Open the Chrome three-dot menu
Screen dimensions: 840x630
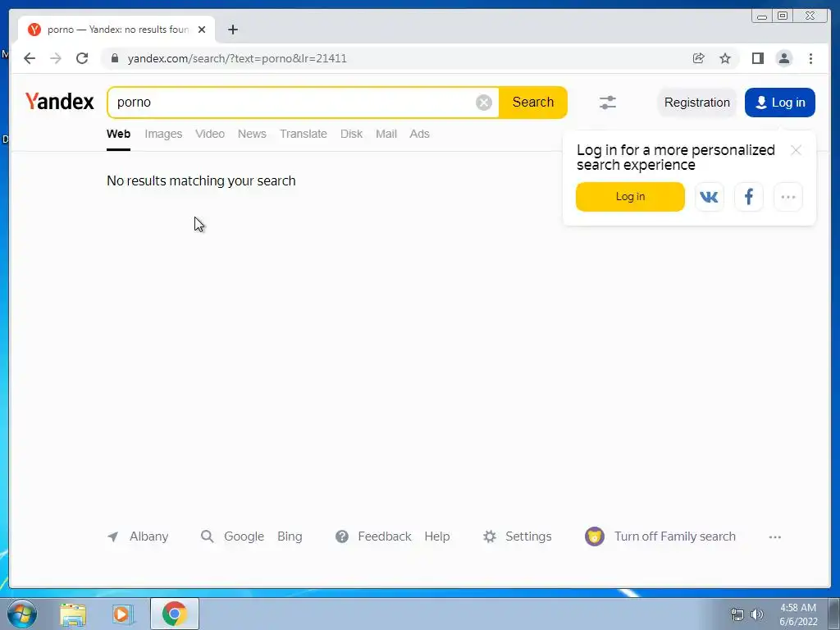[x=810, y=58]
